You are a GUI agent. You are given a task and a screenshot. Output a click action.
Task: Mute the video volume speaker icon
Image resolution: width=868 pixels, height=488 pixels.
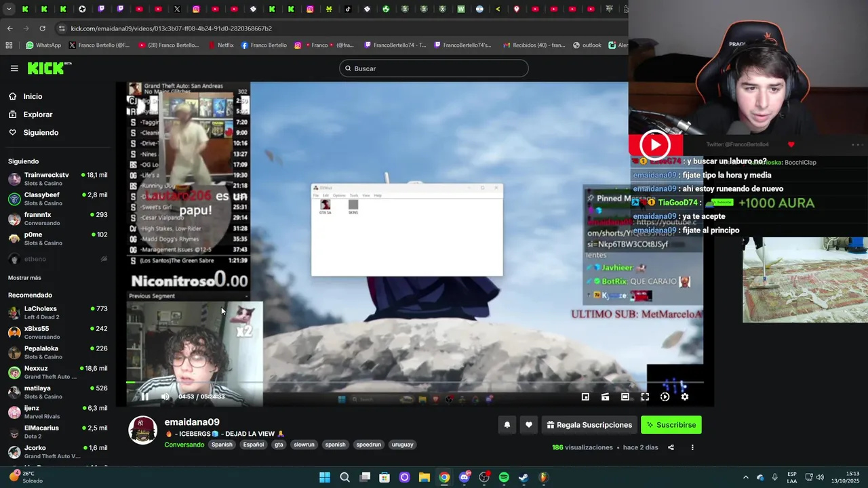point(165,397)
